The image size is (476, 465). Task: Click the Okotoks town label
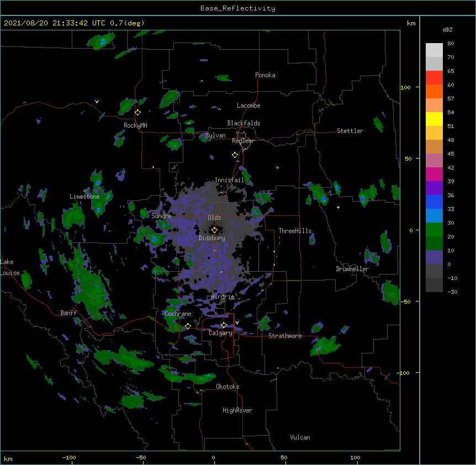(228, 387)
